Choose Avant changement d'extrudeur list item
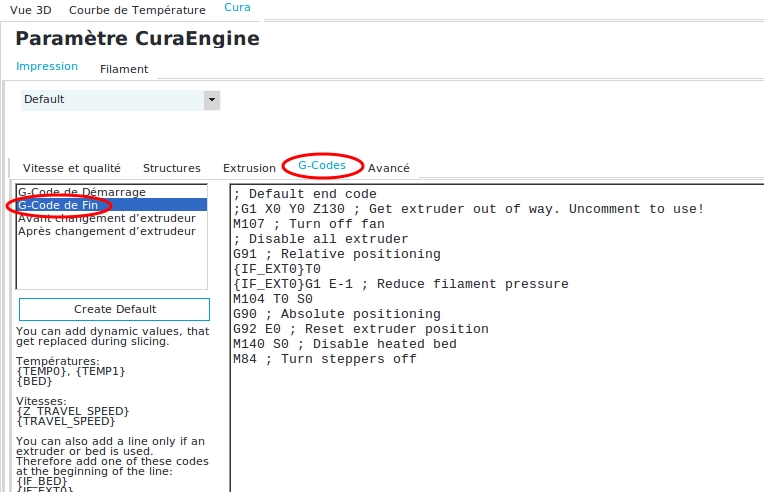Viewport: 764px width, 492px height. (107, 218)
